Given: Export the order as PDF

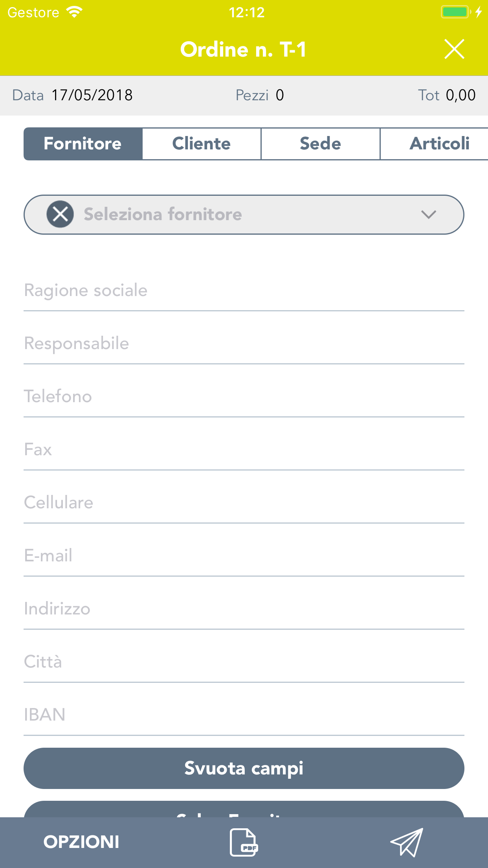Looking at the screenshot, I should (x=244, y=842).
